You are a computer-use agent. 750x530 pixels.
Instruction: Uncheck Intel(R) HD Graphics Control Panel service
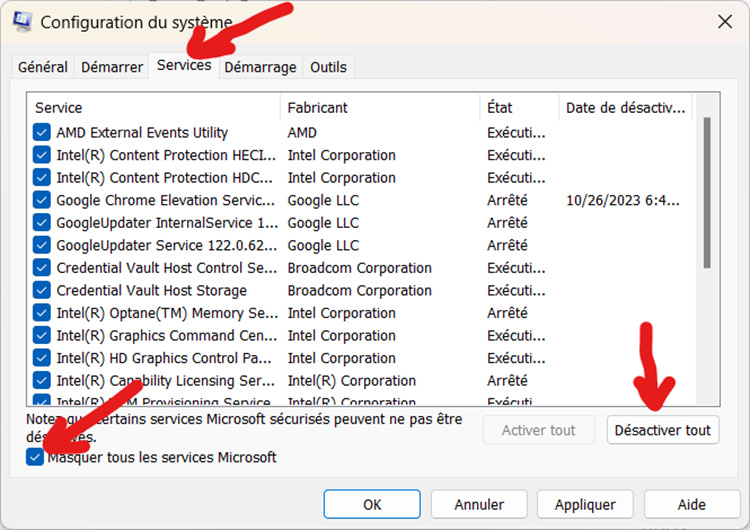[x=42, y=358]
